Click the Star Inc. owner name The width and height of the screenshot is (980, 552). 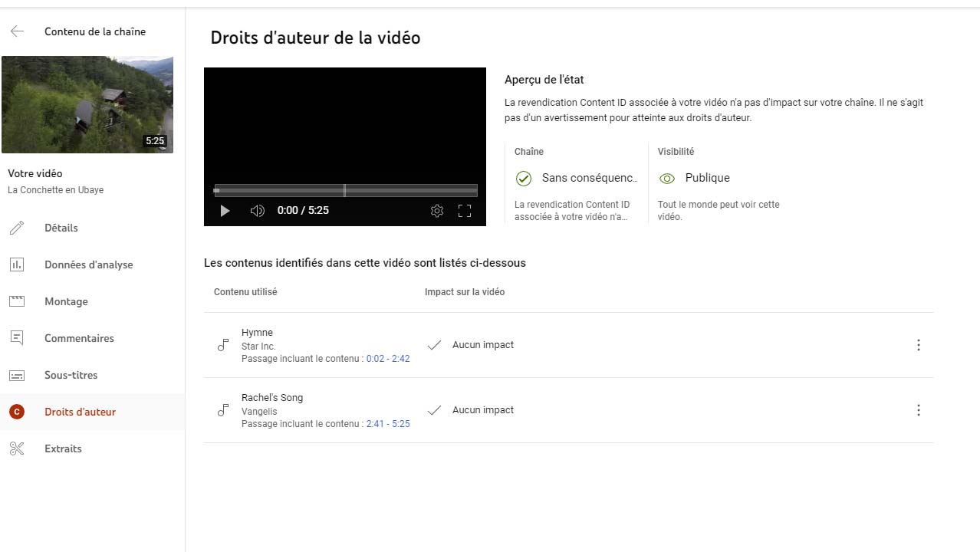click(x=258, y=347)
